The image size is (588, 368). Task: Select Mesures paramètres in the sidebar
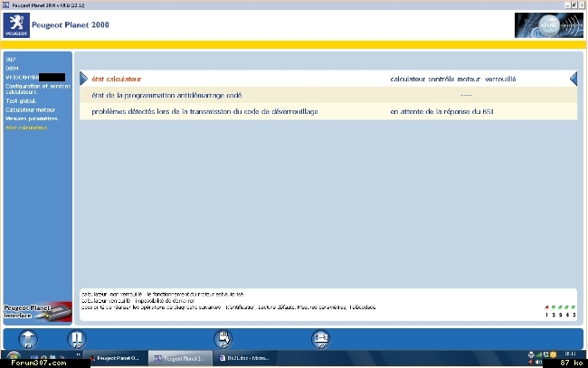coord(32,118)
